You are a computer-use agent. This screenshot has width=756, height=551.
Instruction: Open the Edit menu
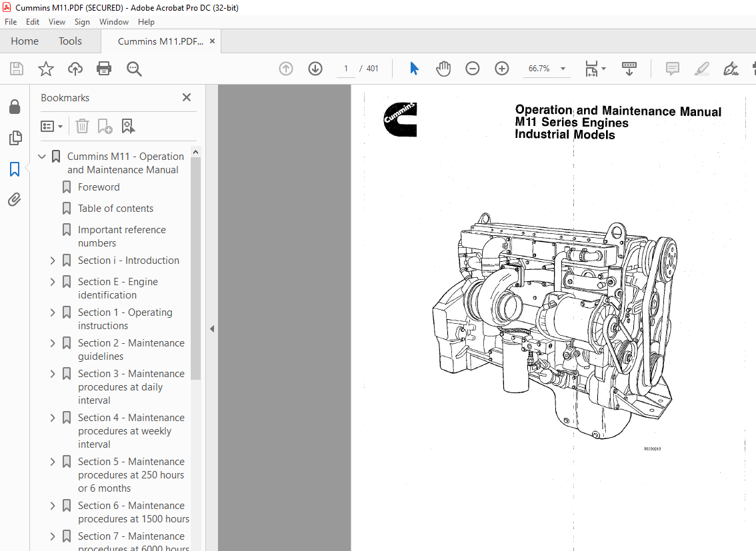[x=32, y=22]
